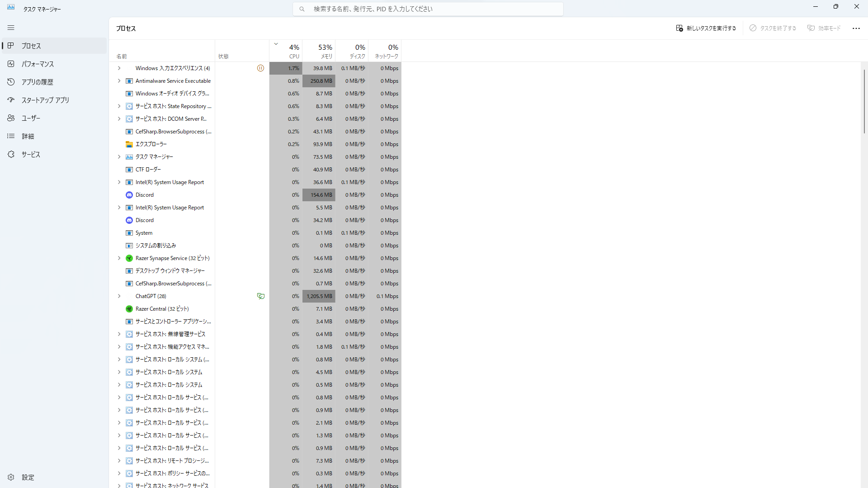Expand the ChatGPT (28) process group
The height and width of the screenshot is (488, 868).
119,296
